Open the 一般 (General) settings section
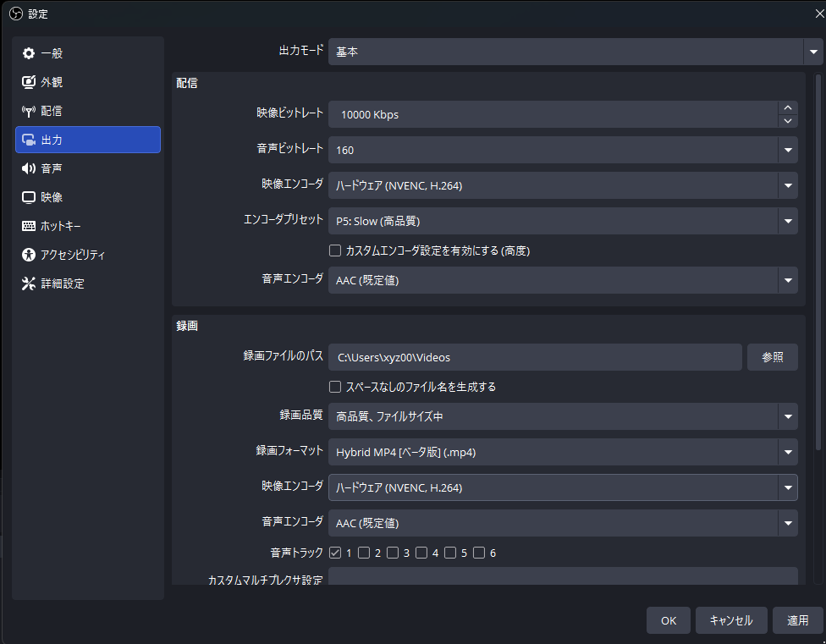The width and height of the screenshot is (826, 644). [x=51, y=53]
